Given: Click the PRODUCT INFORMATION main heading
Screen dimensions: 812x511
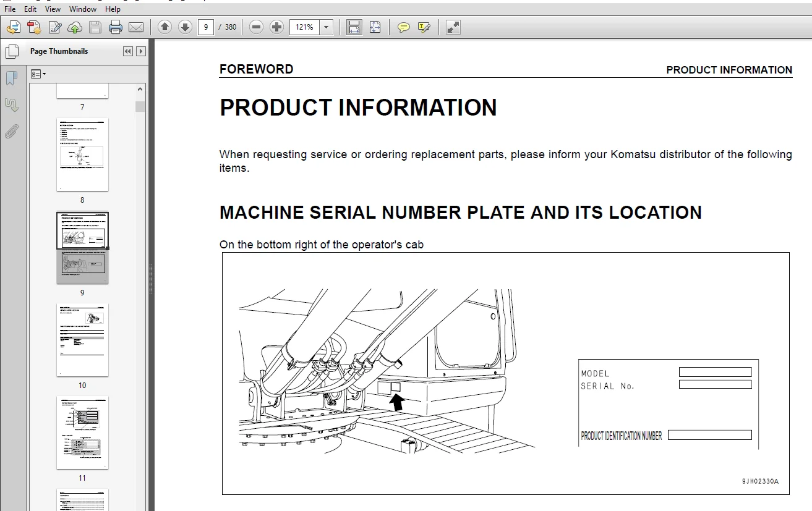Looking at the screenshot, I should point(358,108).
